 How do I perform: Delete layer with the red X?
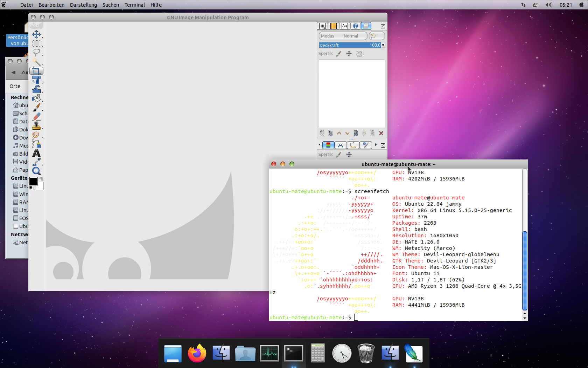pos(381,133)
